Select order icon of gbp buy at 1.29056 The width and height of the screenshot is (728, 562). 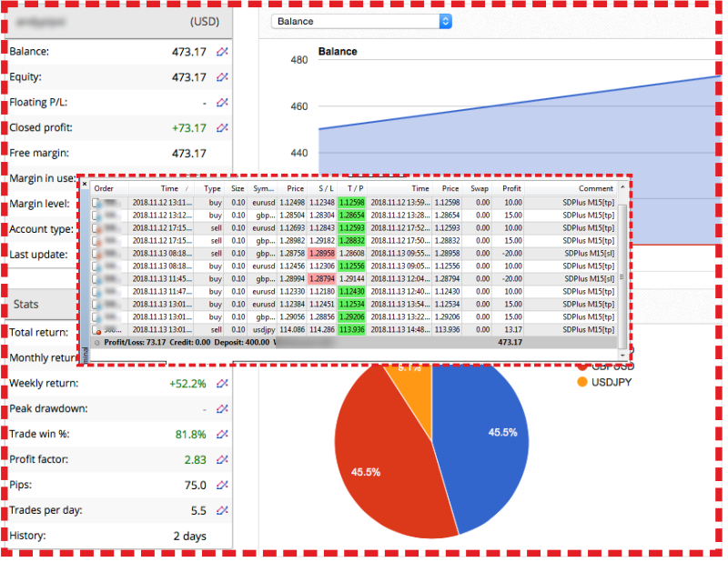click(x=96, y=317)
